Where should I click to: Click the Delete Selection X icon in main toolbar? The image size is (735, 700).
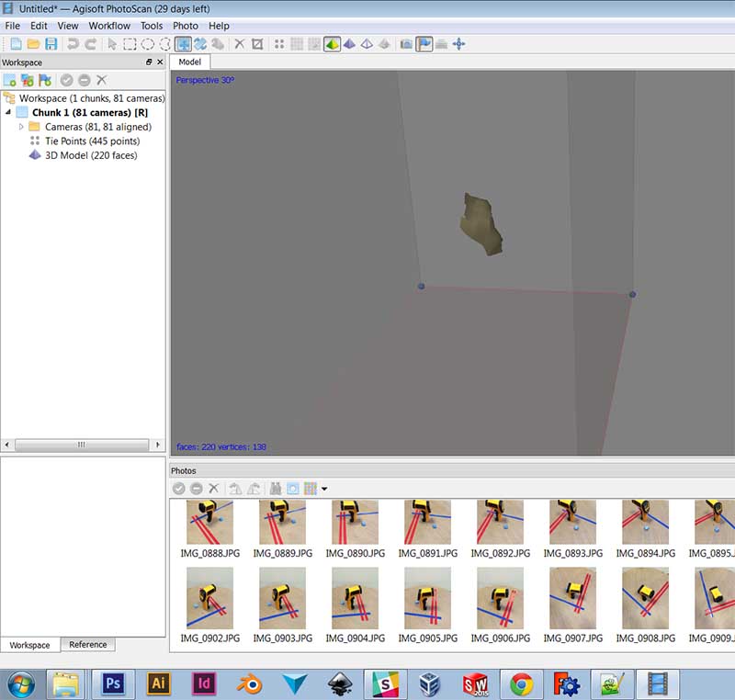pyautogui.click(x=239, y=44)
